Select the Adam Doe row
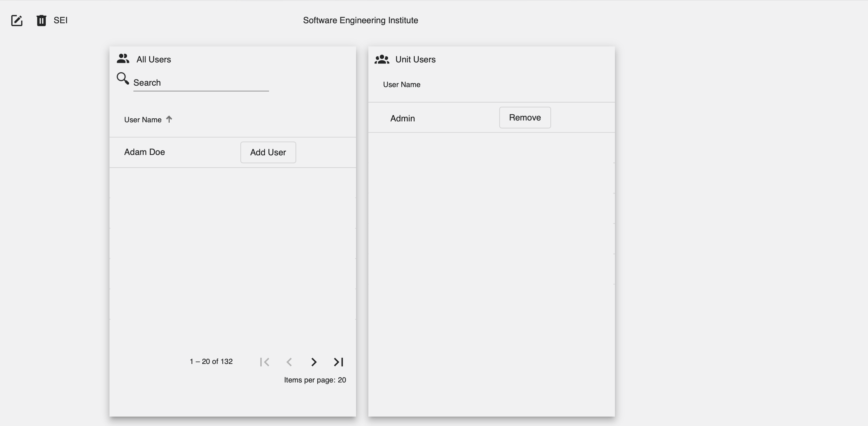 (144, 152)
